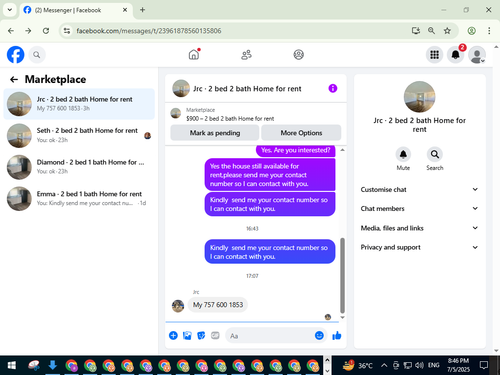Select the 'Yes. Are you interested?' message
This screenshot has height=375, width=500.
pos(296,150)
